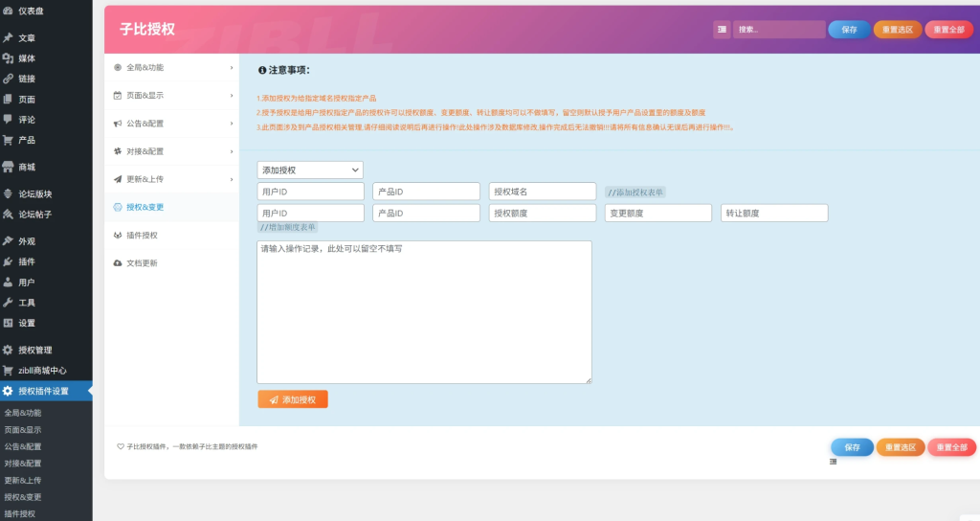The width and height of the screenshot is (980, 521).
Task: Click the 插件授权 icon in panel
Action: [x=118, y=236]
